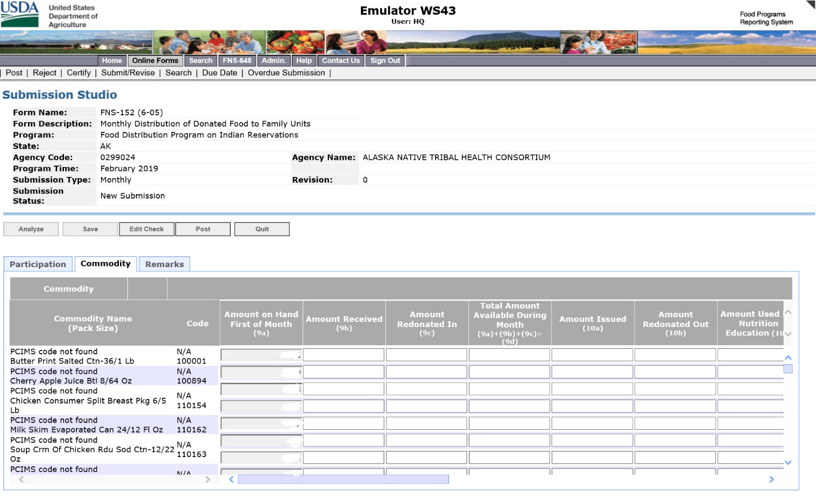Click the Submit/Revise link
Screen dimensions: 816x504
(x=128, y=73)
